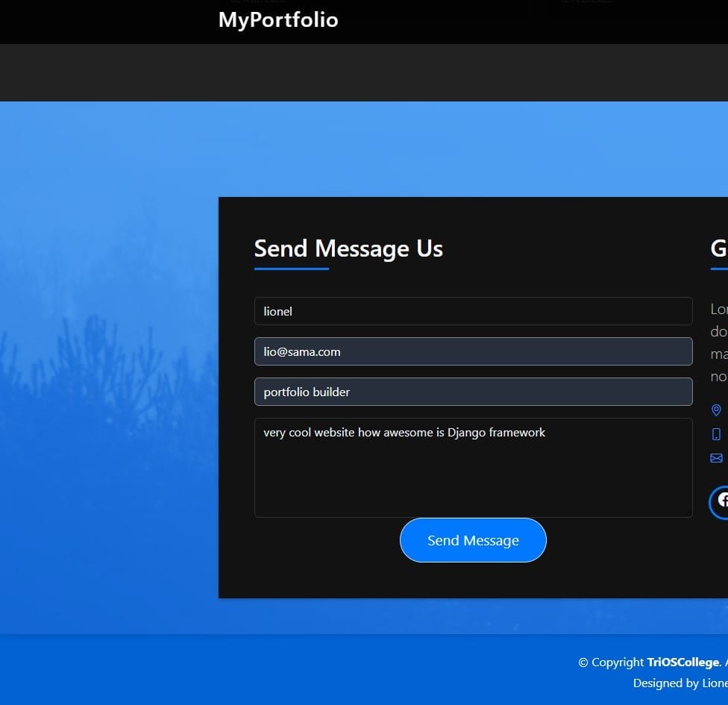Click the Lorem paragraph beside the form

[719, 343]
